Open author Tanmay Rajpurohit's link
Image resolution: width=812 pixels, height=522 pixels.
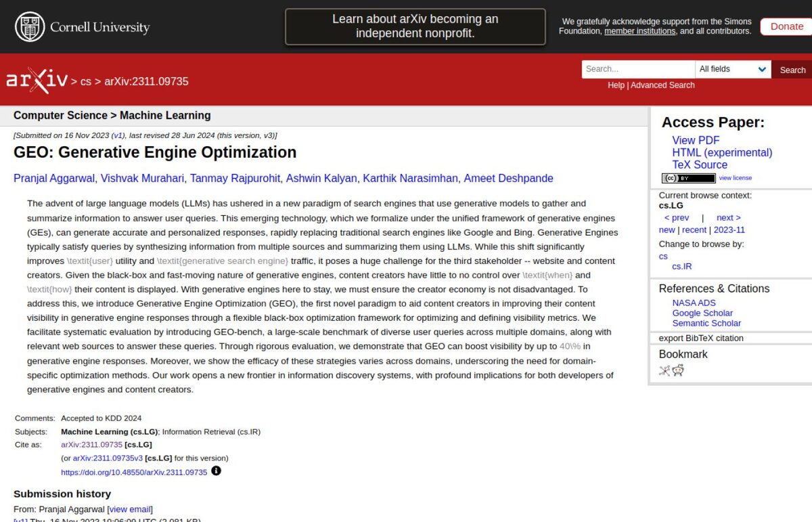coord(235,179)
